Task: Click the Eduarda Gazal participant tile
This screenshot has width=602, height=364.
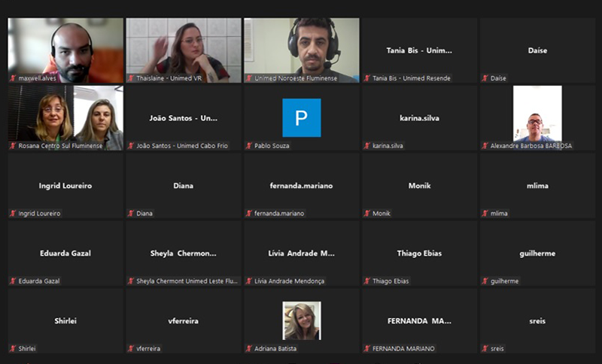Action: pyautogui.click(x=65, y=253)
